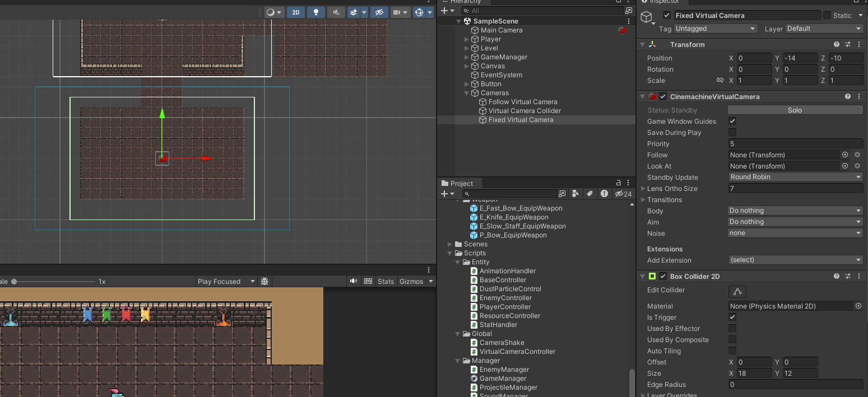Enable Save During Play checkbox
This screenshot has height=397, width=868.
click(732, 132)
